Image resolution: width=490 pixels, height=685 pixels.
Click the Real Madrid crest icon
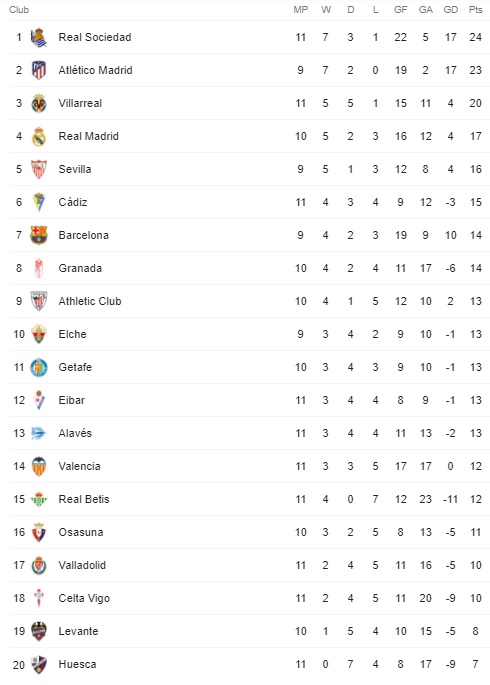(x=38, y=136)
